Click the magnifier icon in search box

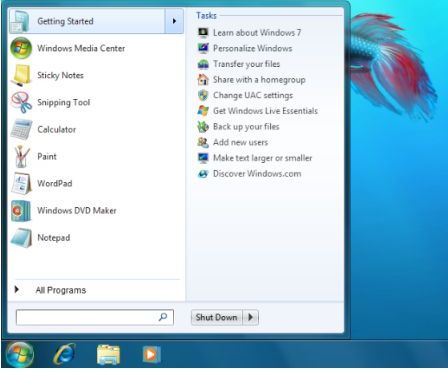163,317
